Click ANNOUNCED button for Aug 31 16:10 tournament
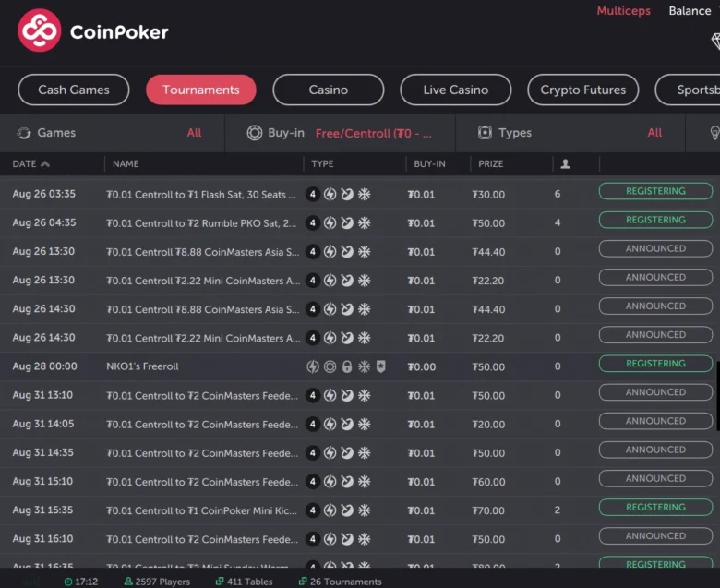The image size is (720, 588). [x=655, y=535]
